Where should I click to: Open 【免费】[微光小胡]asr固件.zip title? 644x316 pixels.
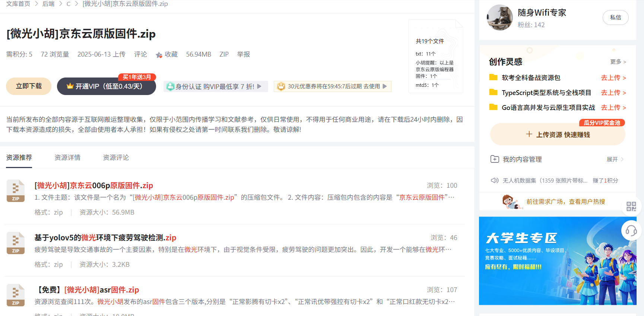pyautogui.click(x=87, y=290)
